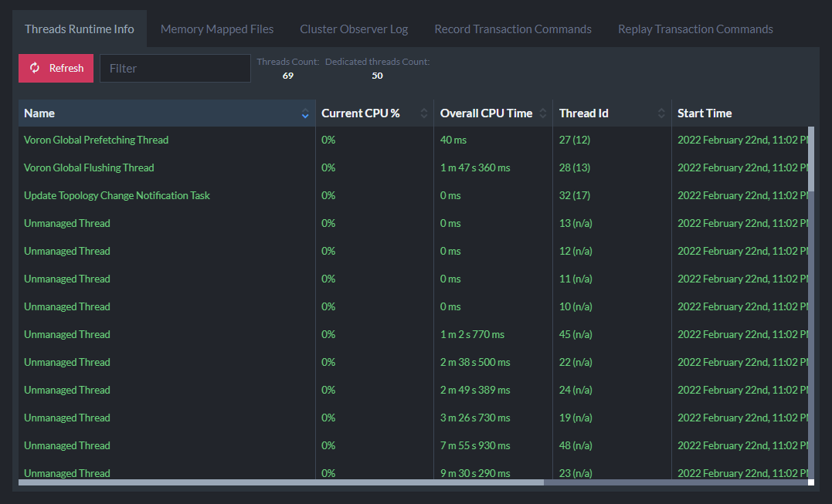Image resolution: width=832 pixels, height=504 pixels.
Task: Click Thread Id 23 (n/a) cell
Action: pos(576,473)
